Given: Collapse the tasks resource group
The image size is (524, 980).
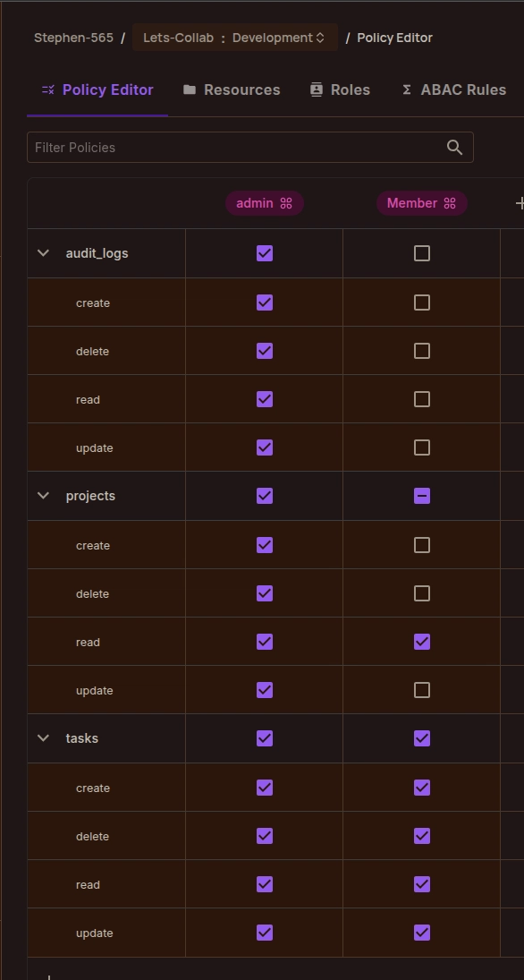Looking at the screenshot, I should point(43,738).
